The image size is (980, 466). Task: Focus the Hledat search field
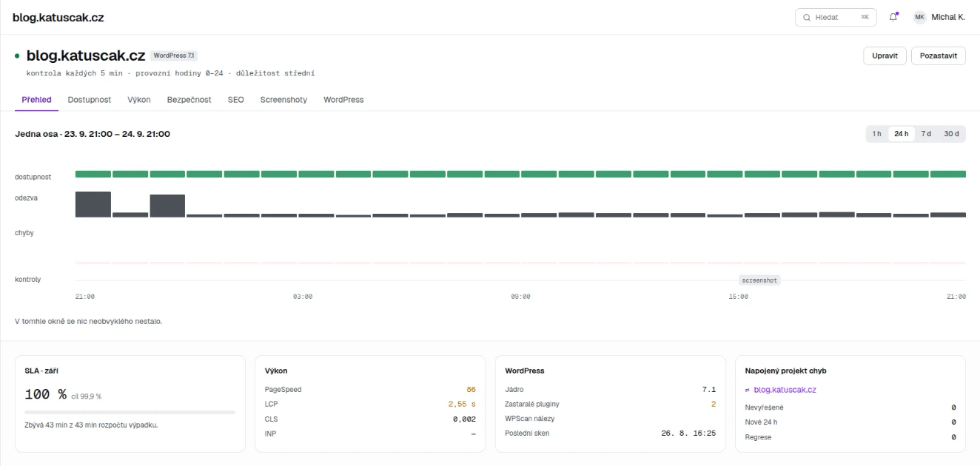pos(836,17)
